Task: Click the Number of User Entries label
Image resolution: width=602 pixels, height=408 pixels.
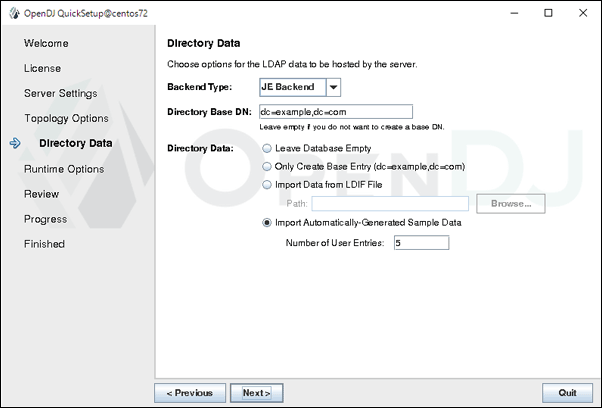Action: [x=335, y=243]
